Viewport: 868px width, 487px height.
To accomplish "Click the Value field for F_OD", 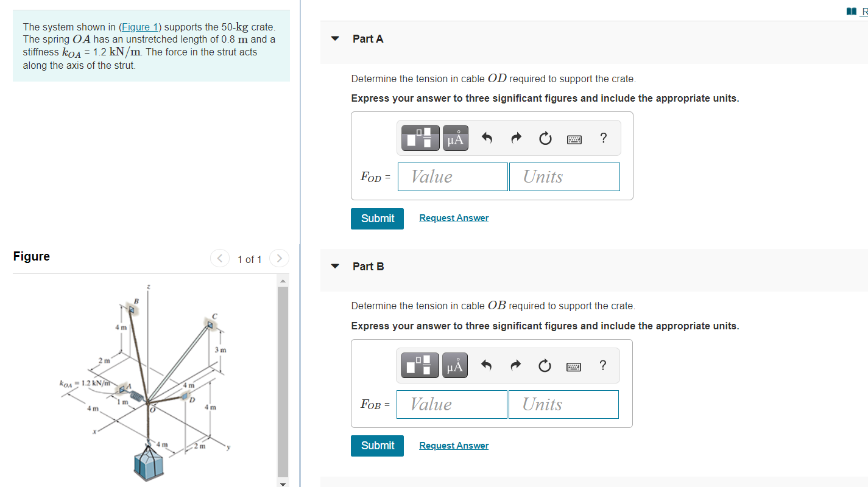I will 453,177.
